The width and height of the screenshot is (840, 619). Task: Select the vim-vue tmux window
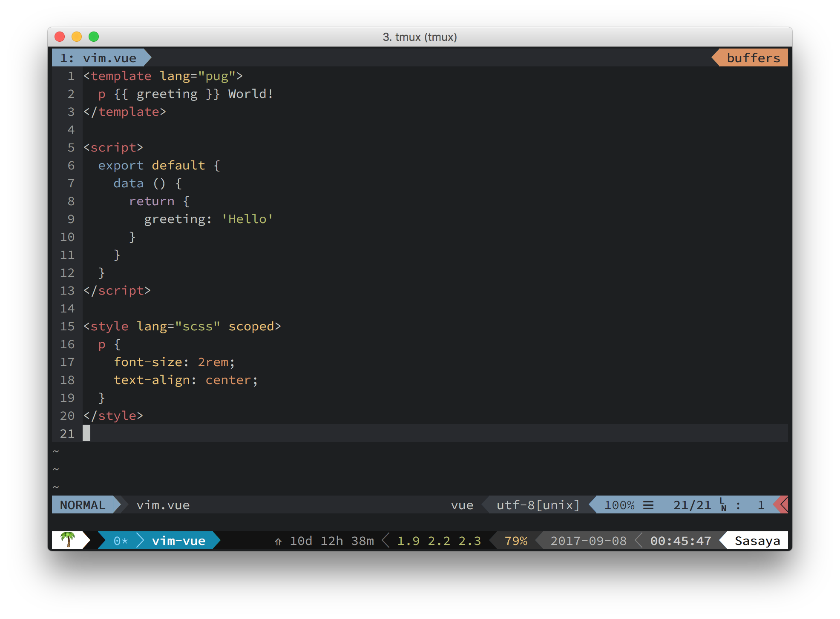tap(178, 541)
